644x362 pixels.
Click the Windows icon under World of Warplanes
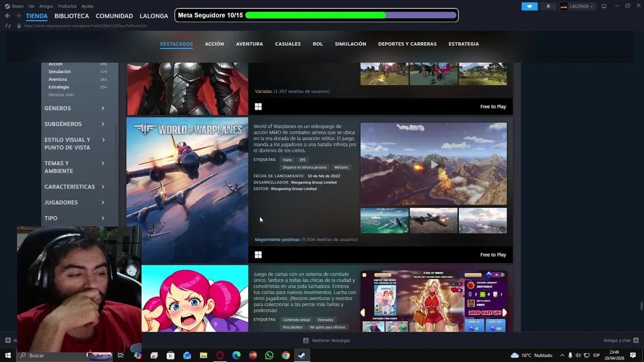tap(258, 255)
